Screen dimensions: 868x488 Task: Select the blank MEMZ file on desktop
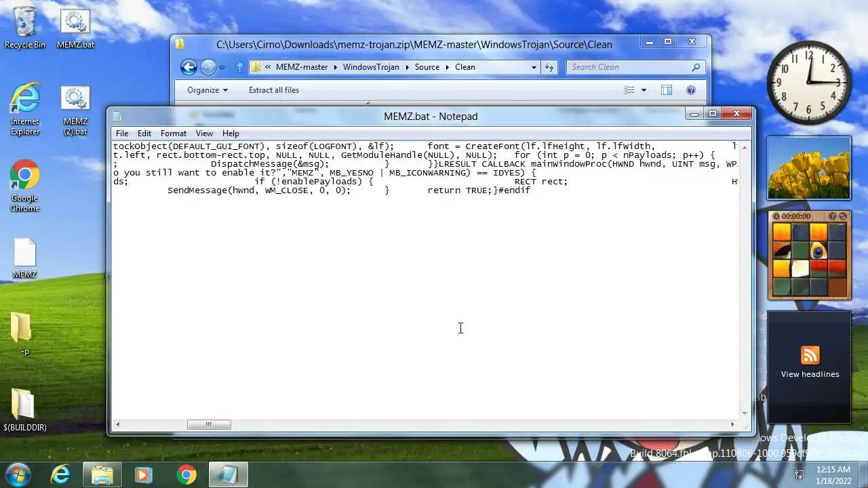(x=25, y=258)
